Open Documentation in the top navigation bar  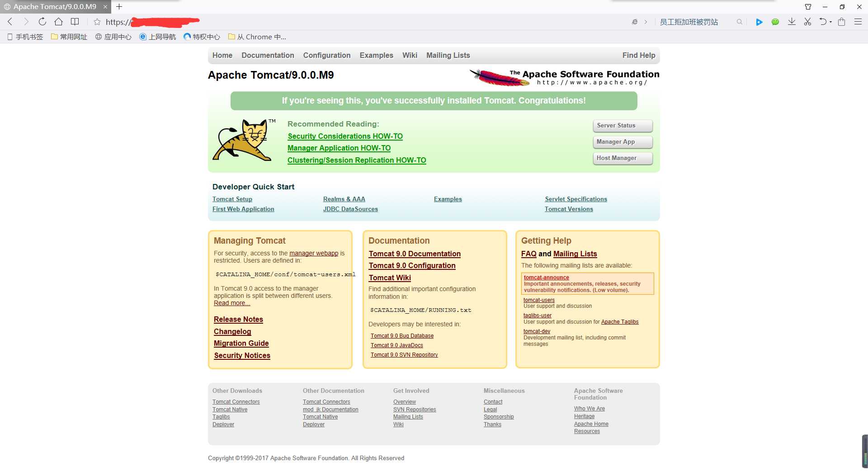(x=268, y=55)
